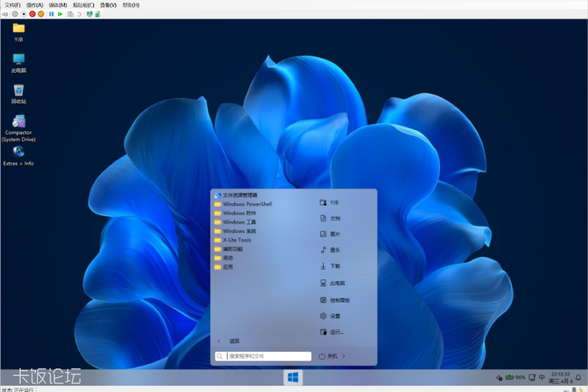Expand shutdown options arrow next to 关机
Viewport: 588px width, 392px height.
click(x=344, y=356)
